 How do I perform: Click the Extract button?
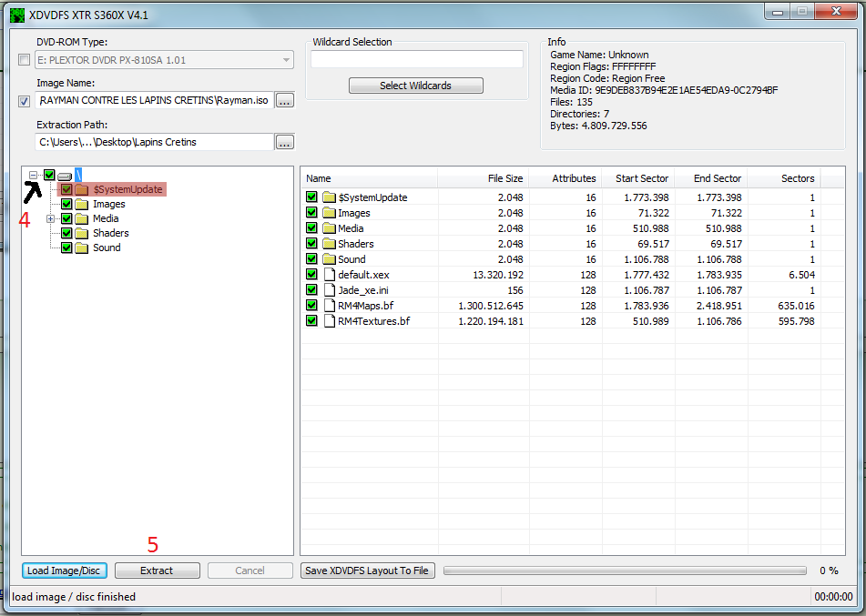[x=158, y=571]
